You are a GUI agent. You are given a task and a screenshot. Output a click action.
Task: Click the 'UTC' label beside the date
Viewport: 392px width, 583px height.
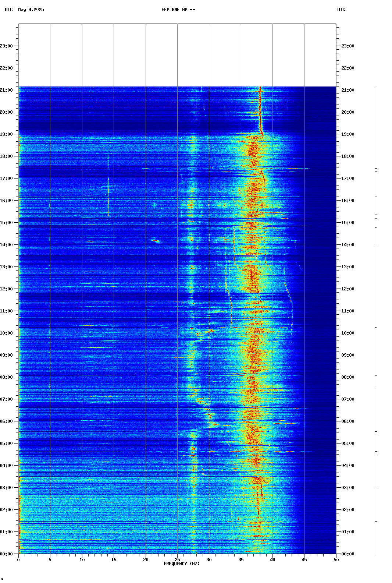tap(9, 10)
